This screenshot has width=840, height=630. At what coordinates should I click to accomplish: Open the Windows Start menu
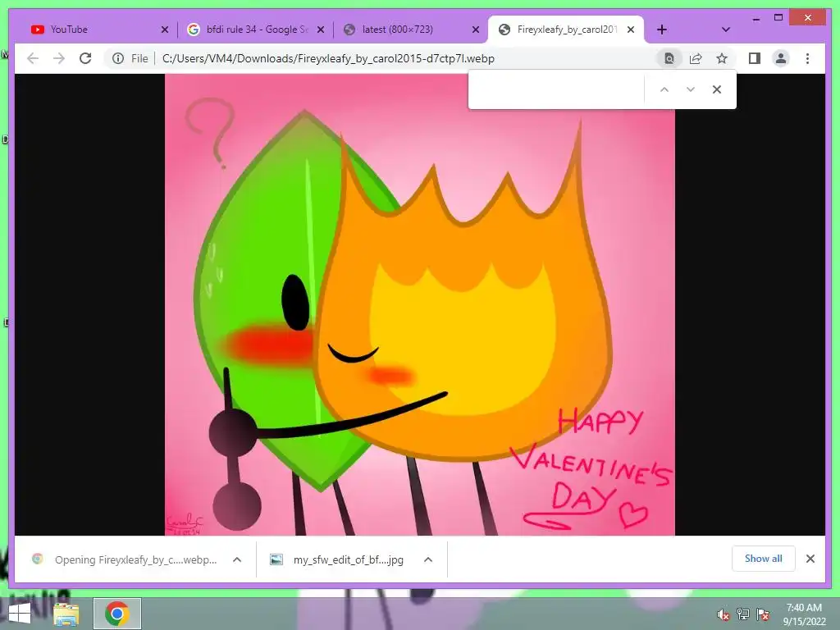[20, 614]
